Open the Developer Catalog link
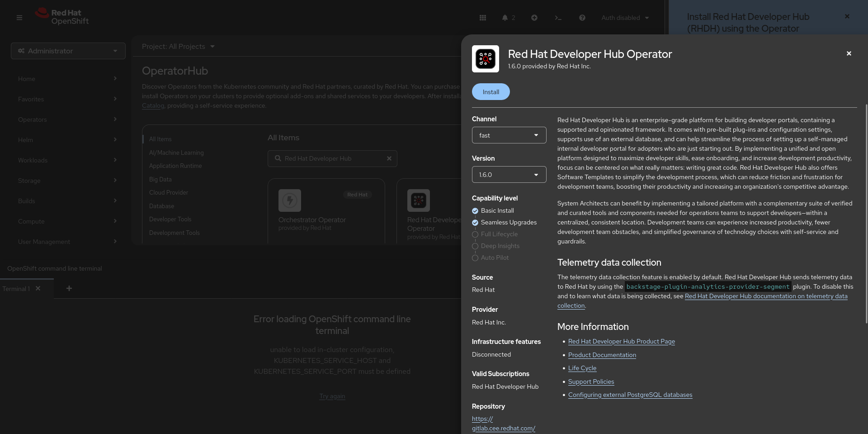The height and width of the screenshot is (434, 868). pyautogui.click(x=153, y=105)
